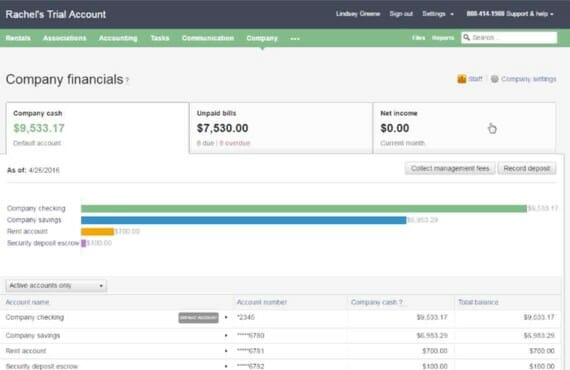Open the Accounting menu

[x=118, y=38]
